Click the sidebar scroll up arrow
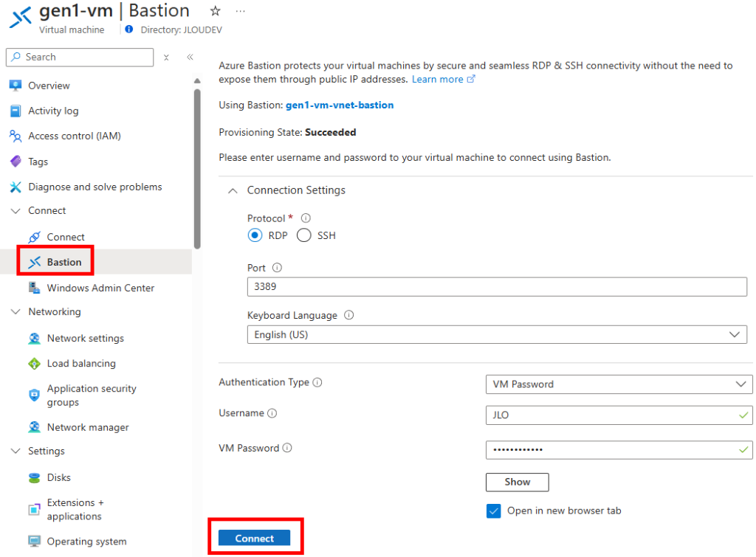 tap(197, 81)
